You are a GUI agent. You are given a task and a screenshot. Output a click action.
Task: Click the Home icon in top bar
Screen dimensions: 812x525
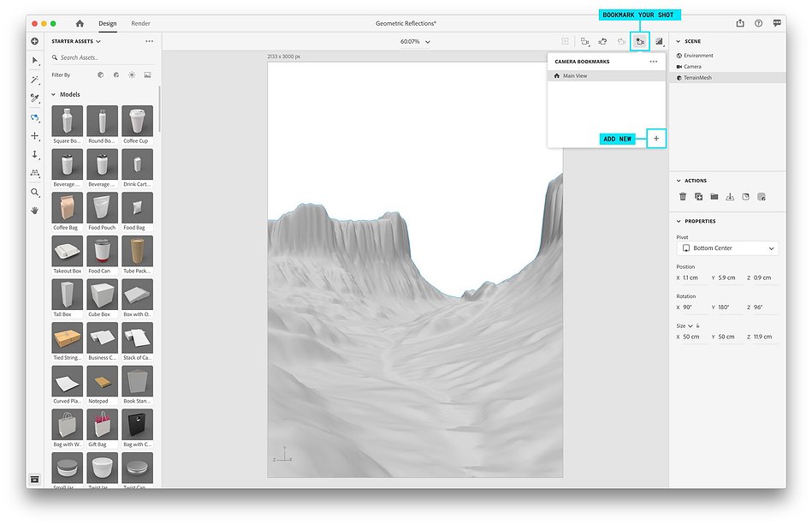point(80,23)
